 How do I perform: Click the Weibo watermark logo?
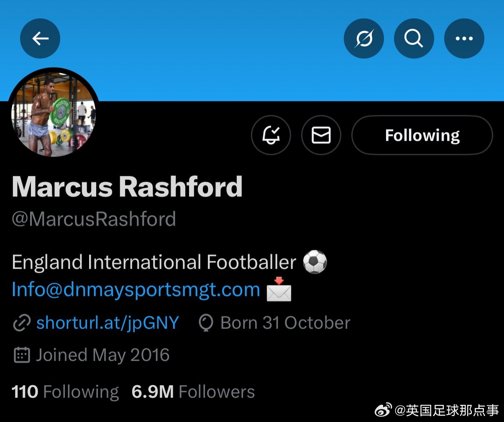[x=383, y=409]
